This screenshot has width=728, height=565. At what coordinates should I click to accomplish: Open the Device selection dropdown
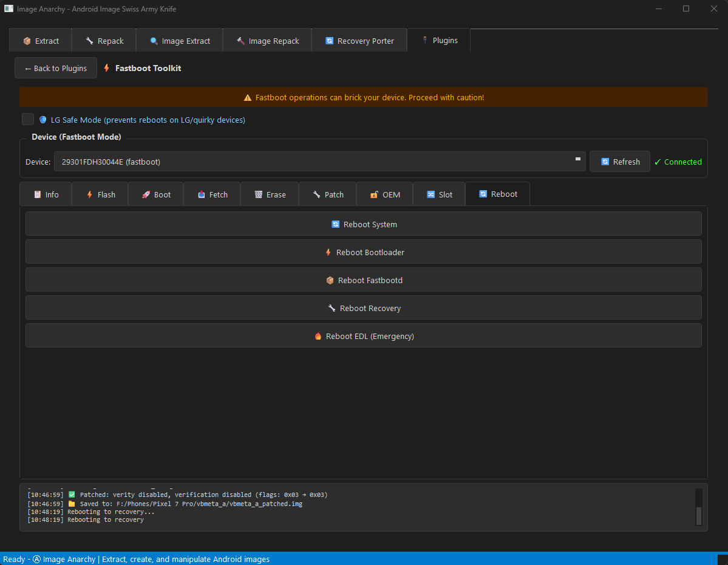tap(319, 162)
